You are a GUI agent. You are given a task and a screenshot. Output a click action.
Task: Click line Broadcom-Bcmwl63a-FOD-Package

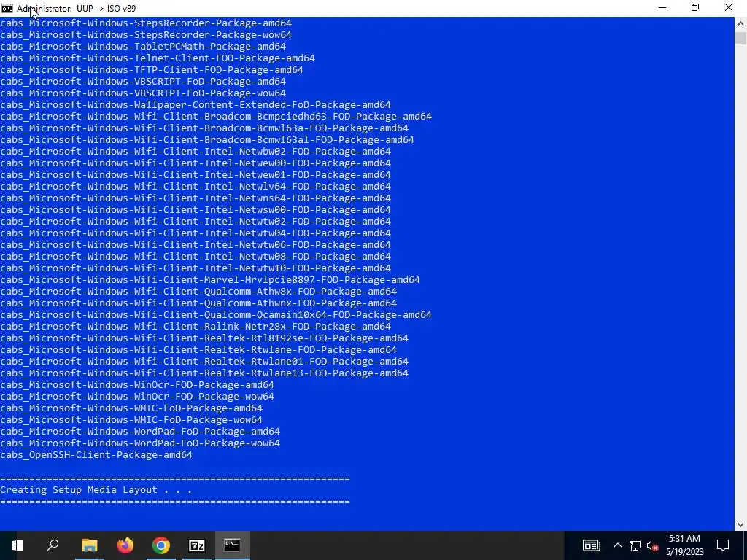click(x=204, y=128)
